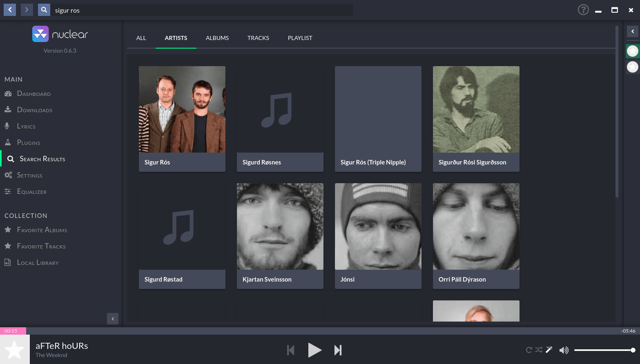Image resolution: width=640 pixels, height=364 pixels.
Task: Go back with the left arrow button
Action: [x=10, y=10]
